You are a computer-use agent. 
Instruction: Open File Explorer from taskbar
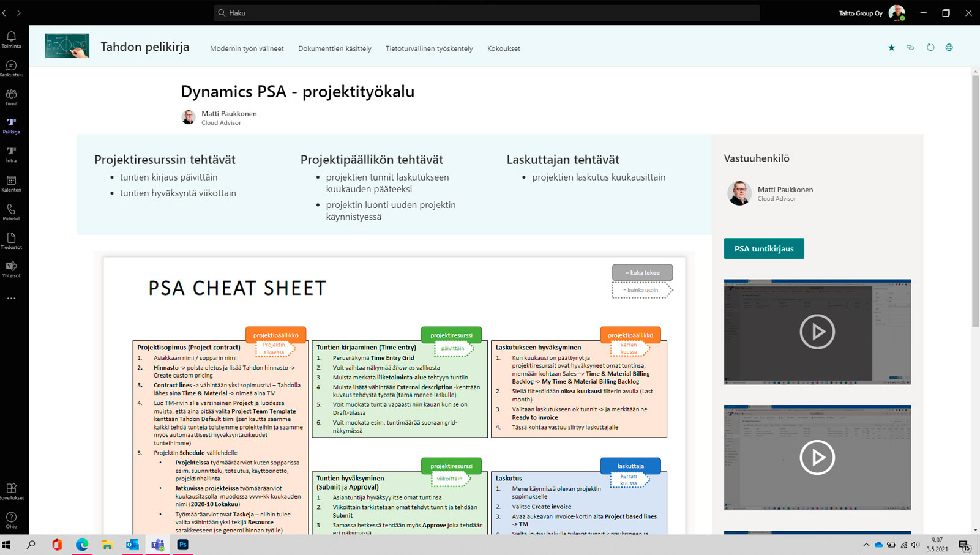coord(107,545)
